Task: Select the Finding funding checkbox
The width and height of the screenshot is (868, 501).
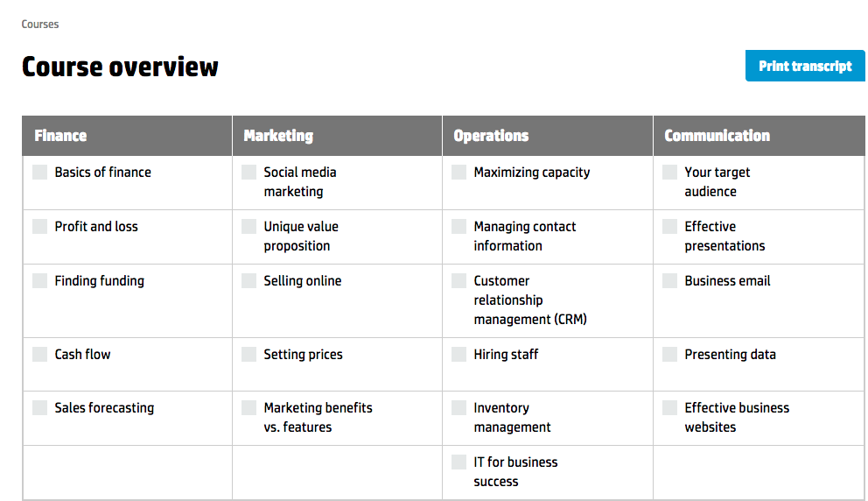Action: tap(40, 281)
